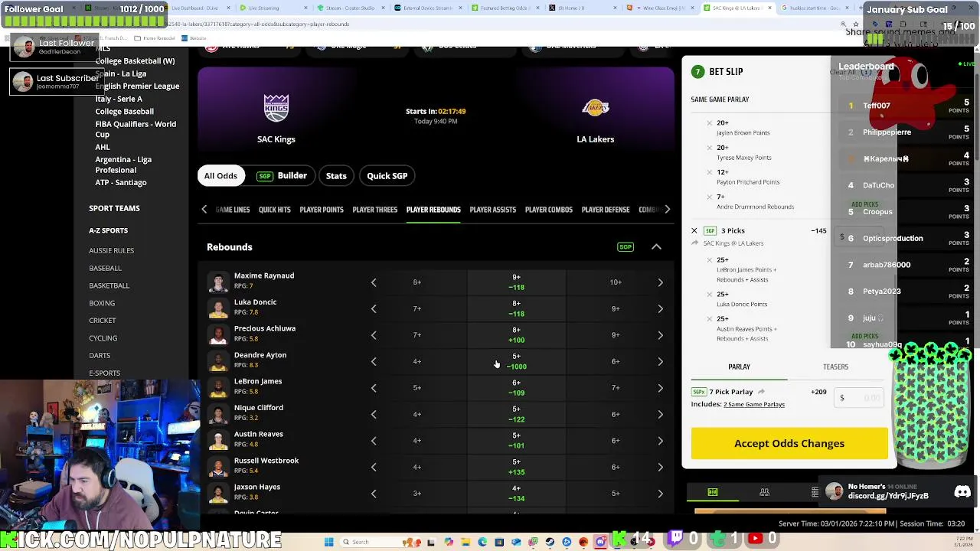The width and height of the screenshot is (980, 551).
Task: Toggle Luka Doncic 8+ rebounds at -118
Action: coord(516,308)
